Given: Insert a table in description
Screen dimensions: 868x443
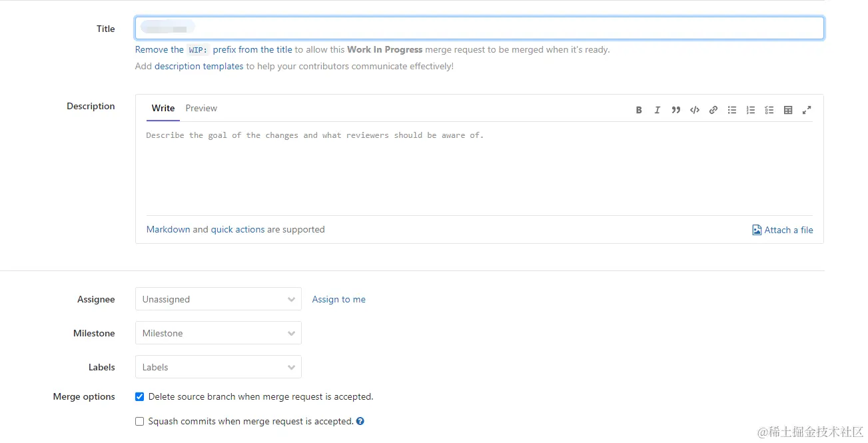Looking at the screenshot, I should 787,110.
